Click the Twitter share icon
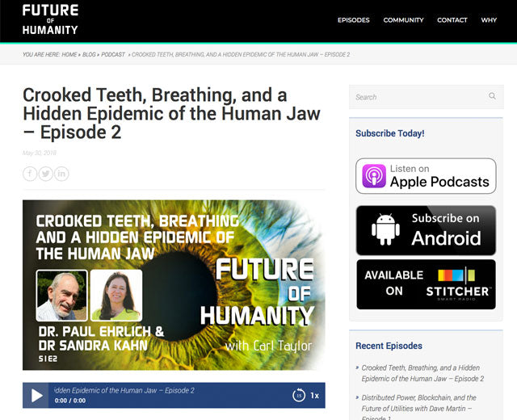Screen dimensions: 517x420 (46, 174)
